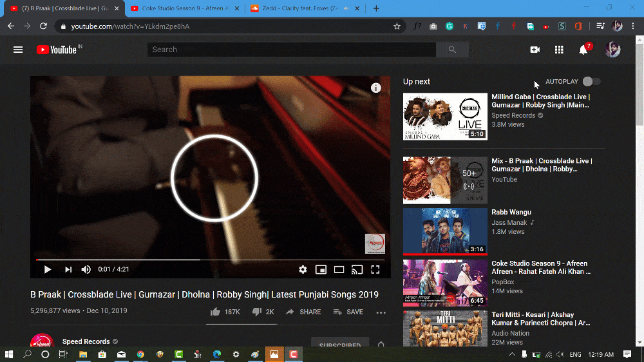This screenshot has width=644, height=362.
Task: Show hidden system tray icons
Action: pos(512,354)
